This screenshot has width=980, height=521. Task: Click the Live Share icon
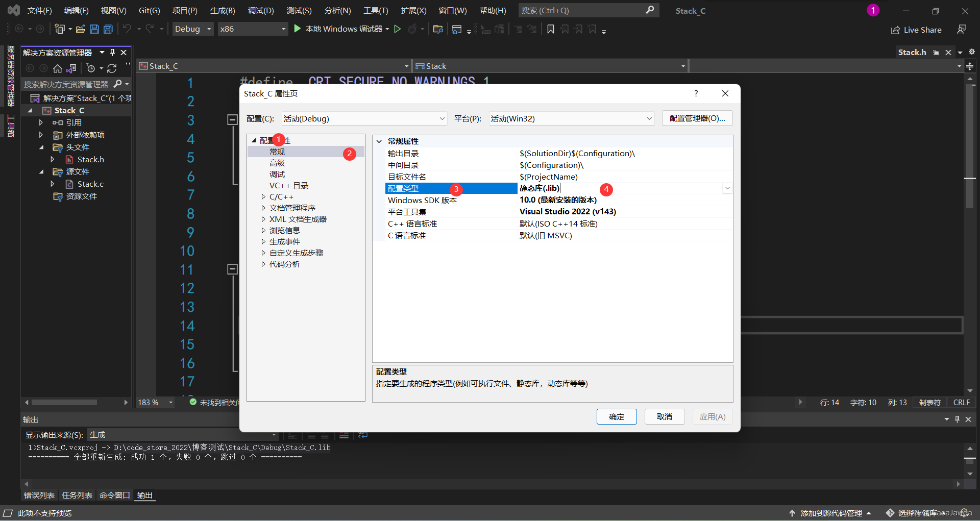pos(895,30)
